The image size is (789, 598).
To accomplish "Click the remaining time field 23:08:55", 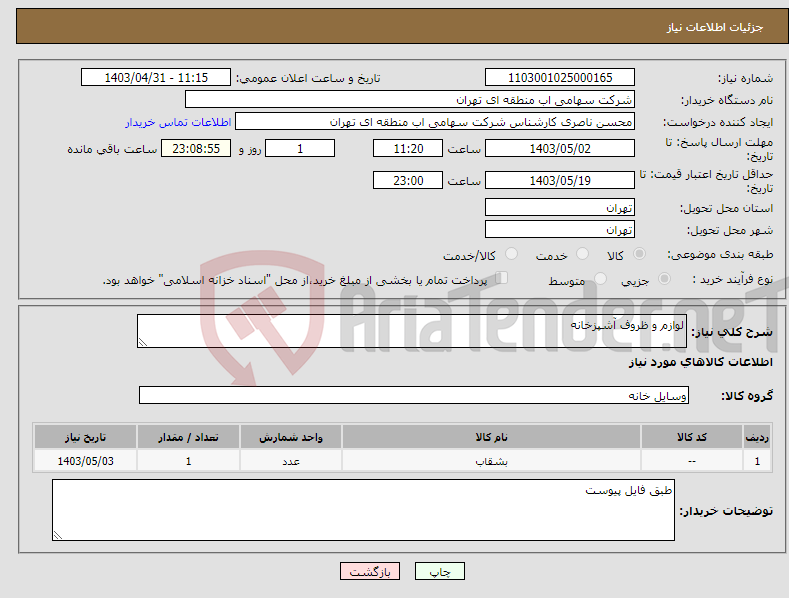I will click(x=196, y=148).
